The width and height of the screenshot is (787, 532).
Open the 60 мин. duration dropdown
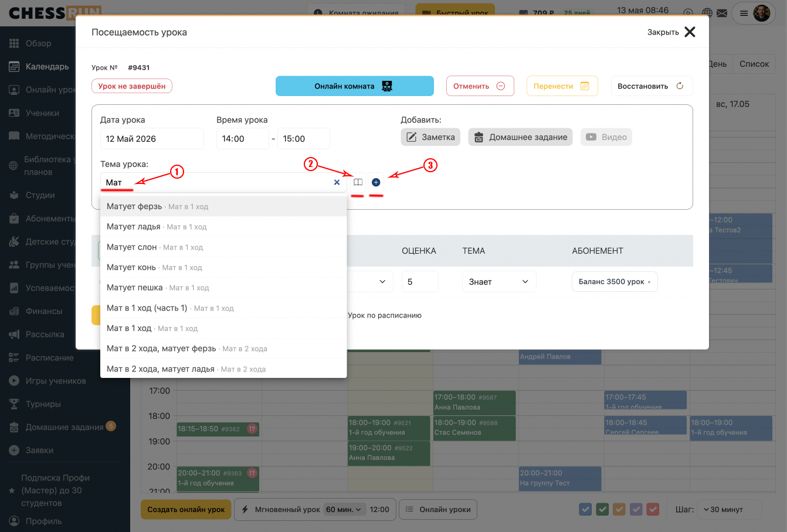tap(345, 509)
